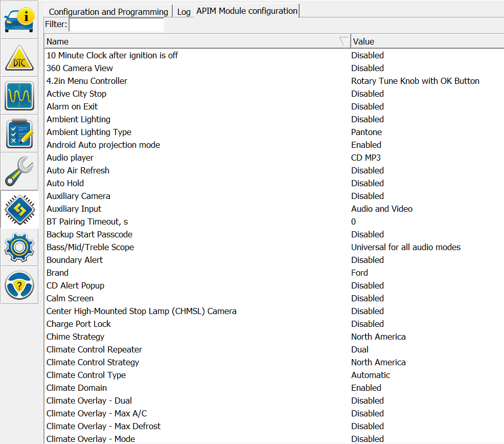Open the DTC trouble codes section

pos(19,58)
